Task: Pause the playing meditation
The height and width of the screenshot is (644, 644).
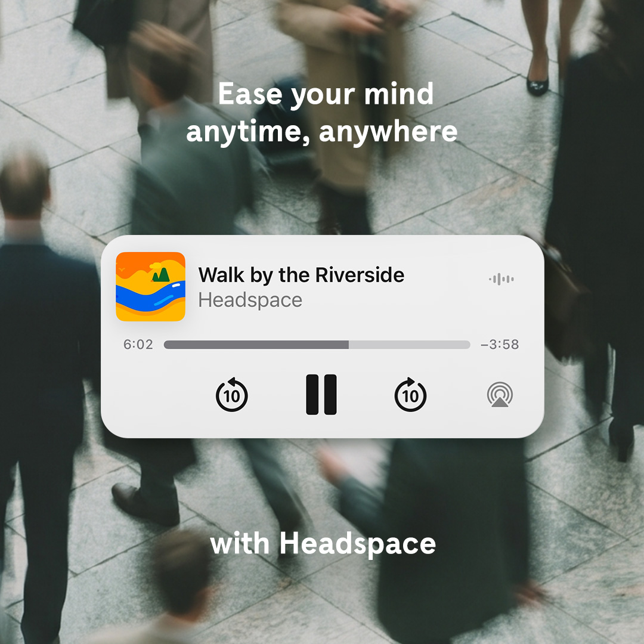Action: pyautogui.click(x=321, y=394)
